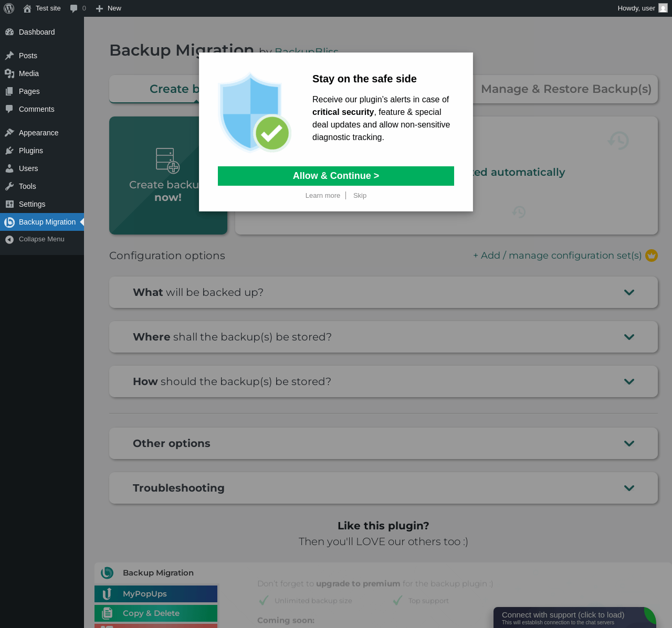Click the Plugins plug icon
Image resolution: width=672 pixels, height=628 pixels.
[x=9, y=151]
